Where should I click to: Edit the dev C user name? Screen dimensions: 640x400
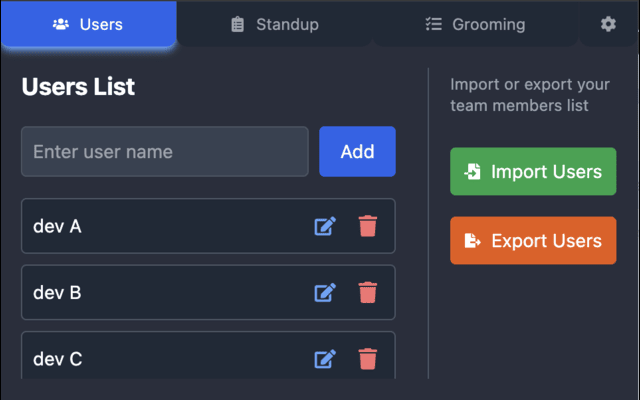[325, 358]
